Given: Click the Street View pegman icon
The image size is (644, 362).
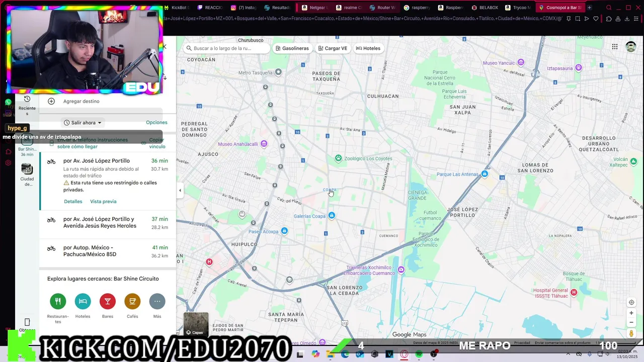Looking at the screenshot, I should pyautogui.click(x=631, y=334).
